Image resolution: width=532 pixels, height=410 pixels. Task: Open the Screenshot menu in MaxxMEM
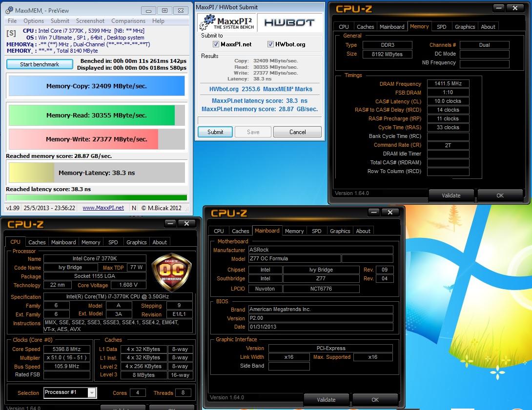90,20
